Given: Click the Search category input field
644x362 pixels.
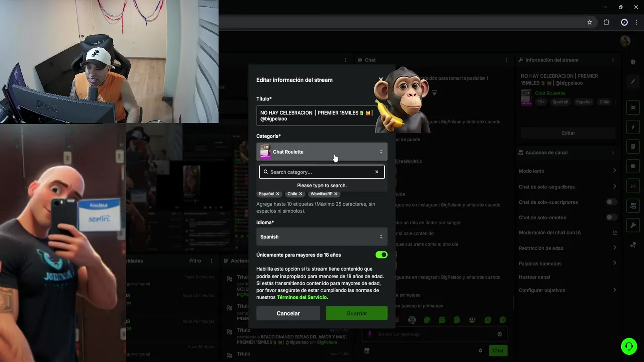Looking at the screenshot, I should (x=321, y=172).
